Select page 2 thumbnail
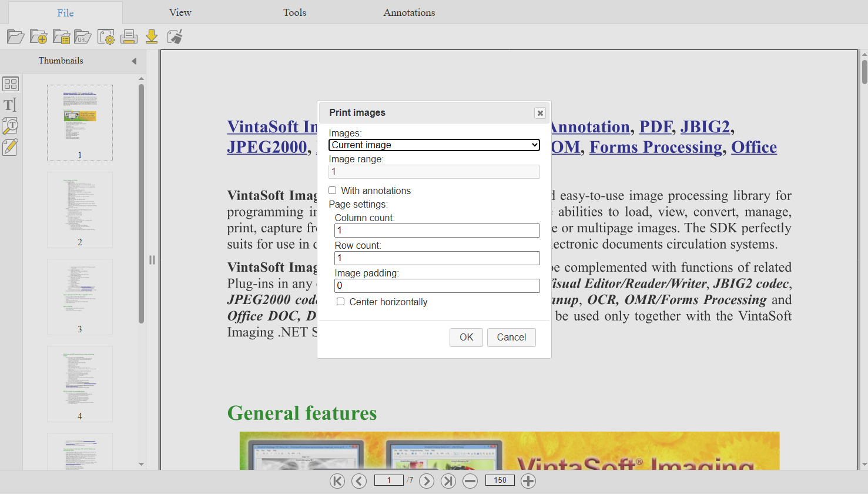 pyautogui.click(x=80, y=209)
